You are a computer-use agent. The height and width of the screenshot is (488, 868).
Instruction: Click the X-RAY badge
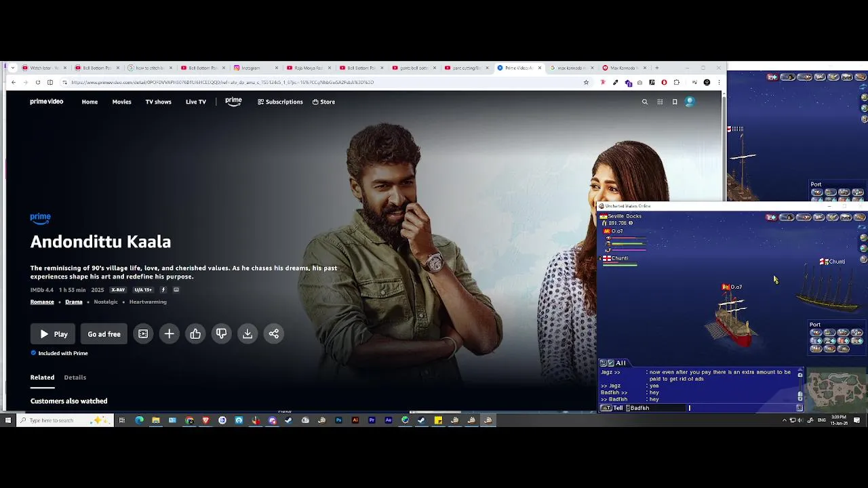118,289
